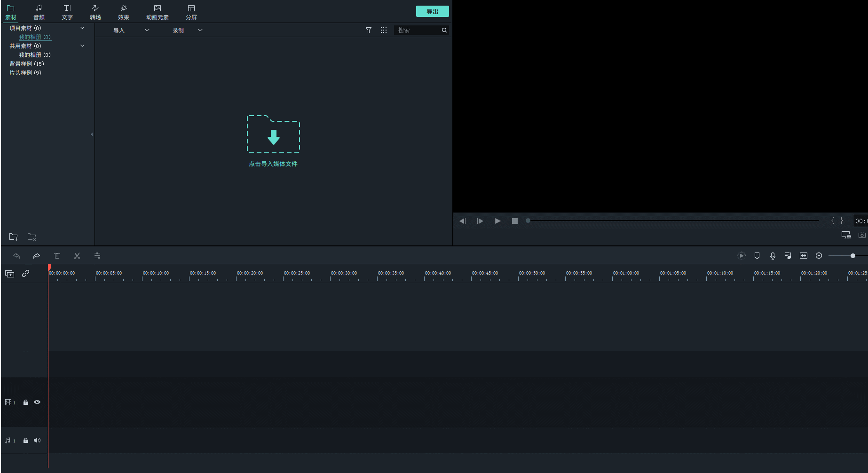This screenshot has width=868, height=473.
Task: Open the clip adjust settings icon
Action: point(97,256)
